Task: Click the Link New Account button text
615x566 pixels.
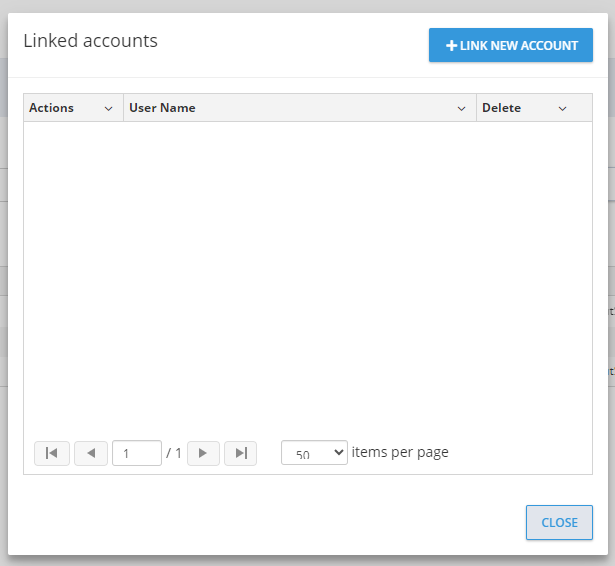Action: (x=519, y=46)
